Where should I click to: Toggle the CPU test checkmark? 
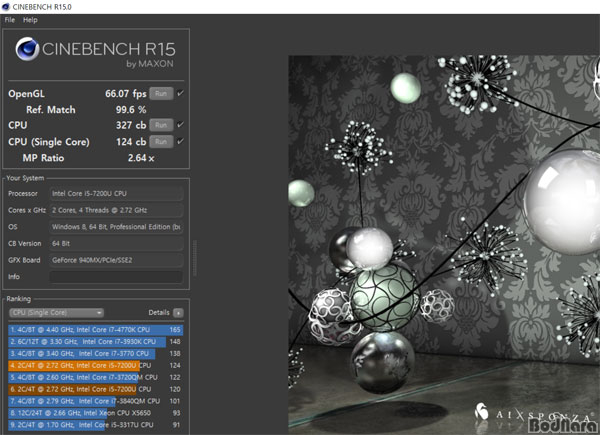click(181, 124)
